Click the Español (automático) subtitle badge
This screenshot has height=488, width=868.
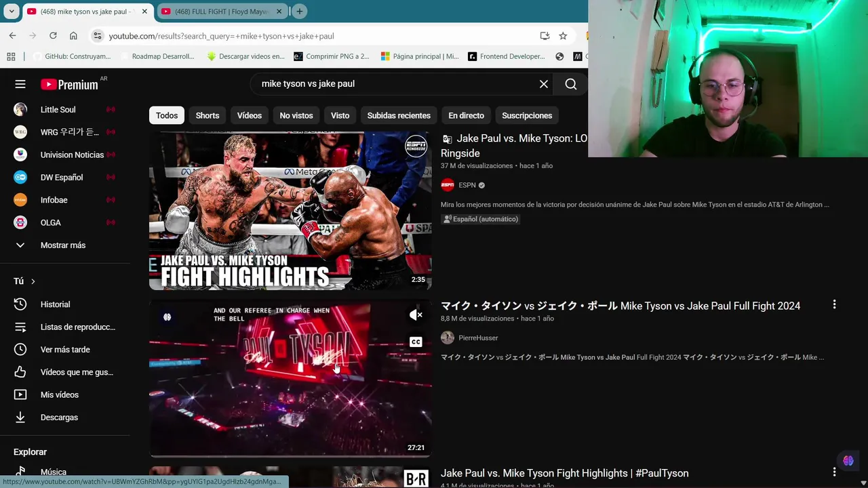point(480,219)
